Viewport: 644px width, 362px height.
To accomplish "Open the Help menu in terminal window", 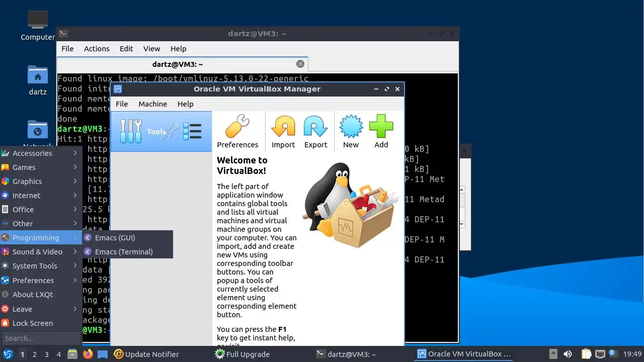I will 178,49.
